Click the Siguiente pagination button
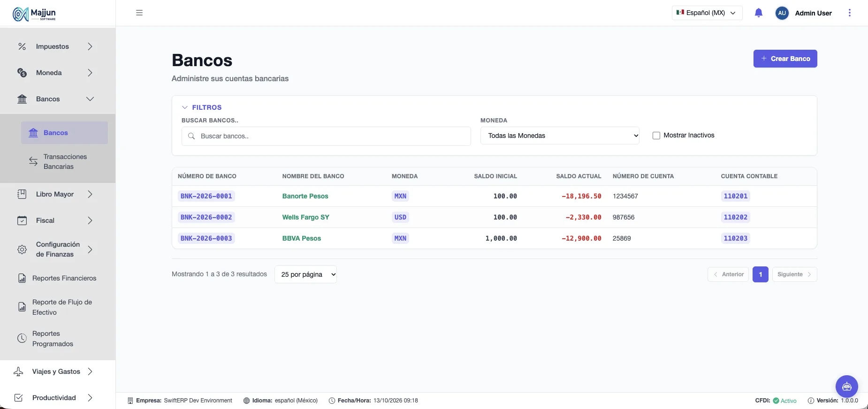Viewport: 868px width, 409px height. pos(794,274)
